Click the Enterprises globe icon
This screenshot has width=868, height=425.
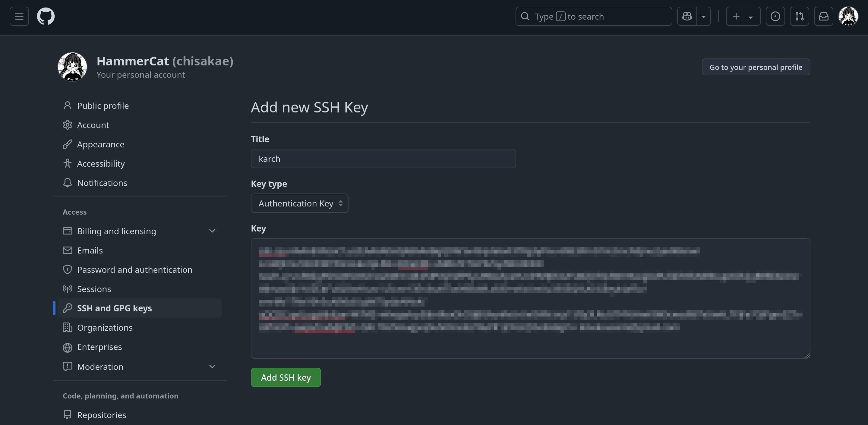68,347
